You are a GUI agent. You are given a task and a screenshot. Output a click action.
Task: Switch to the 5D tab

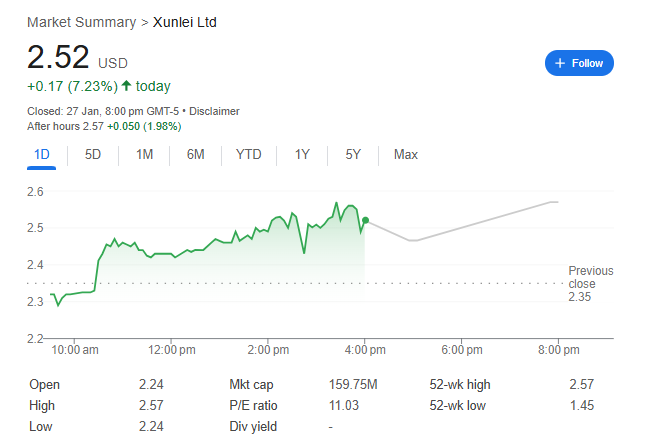point(93,154)
